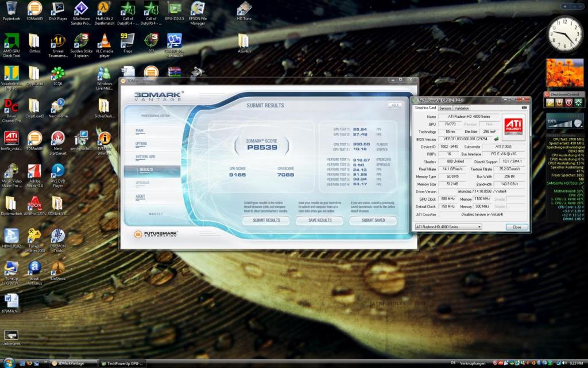This screenshot has height=368, width=588.
Task: Switch to TechPowerUp GPU-Z taskbar button
Action: point(122,363)
